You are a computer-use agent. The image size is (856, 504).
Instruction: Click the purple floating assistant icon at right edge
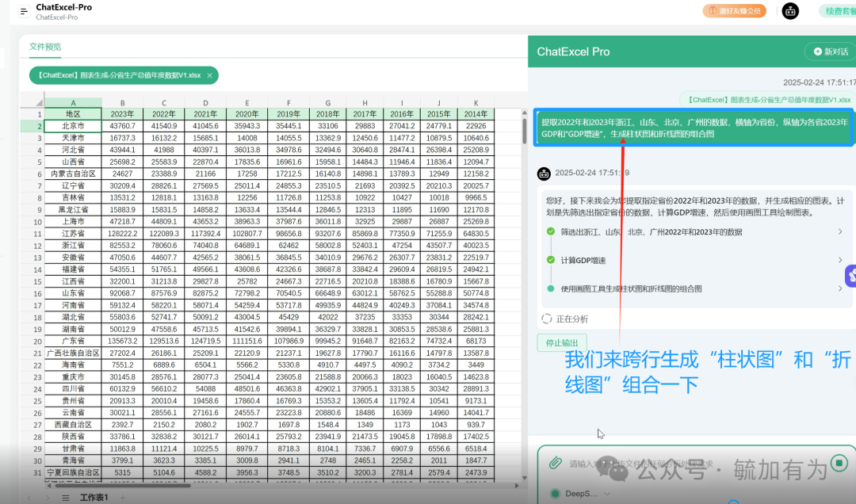(x=851, y=276)
